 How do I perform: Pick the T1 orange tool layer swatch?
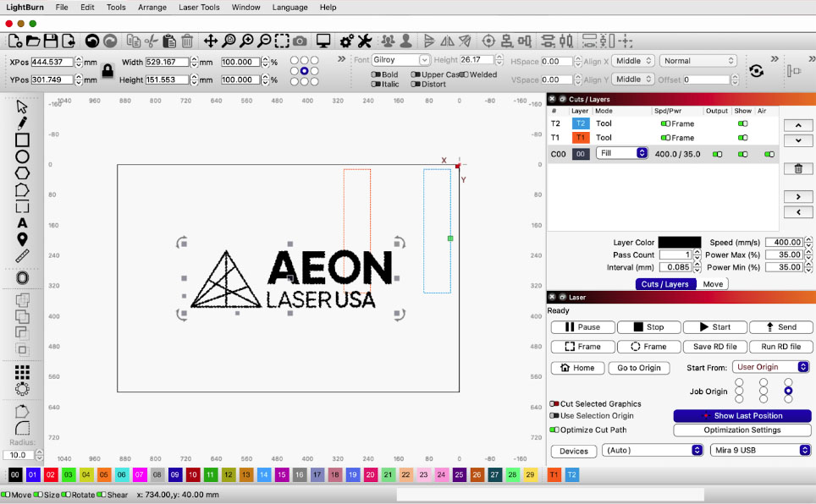point(554,474)
